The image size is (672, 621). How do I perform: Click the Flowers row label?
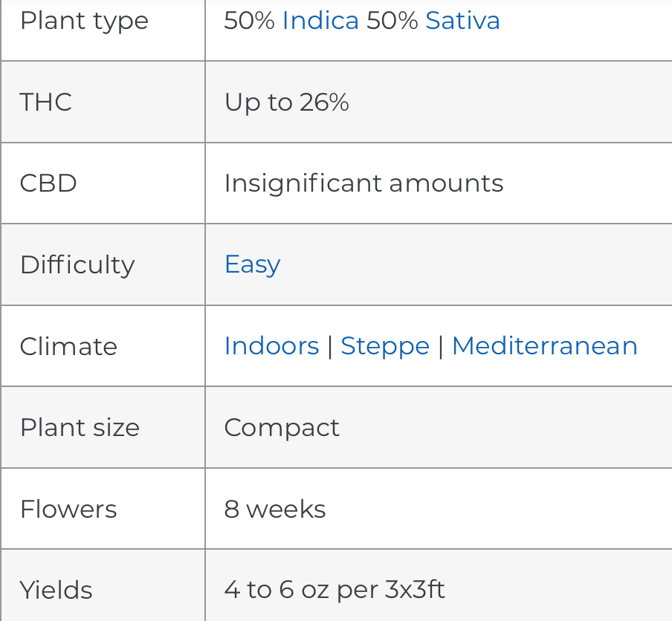click(x=68, y=509)
